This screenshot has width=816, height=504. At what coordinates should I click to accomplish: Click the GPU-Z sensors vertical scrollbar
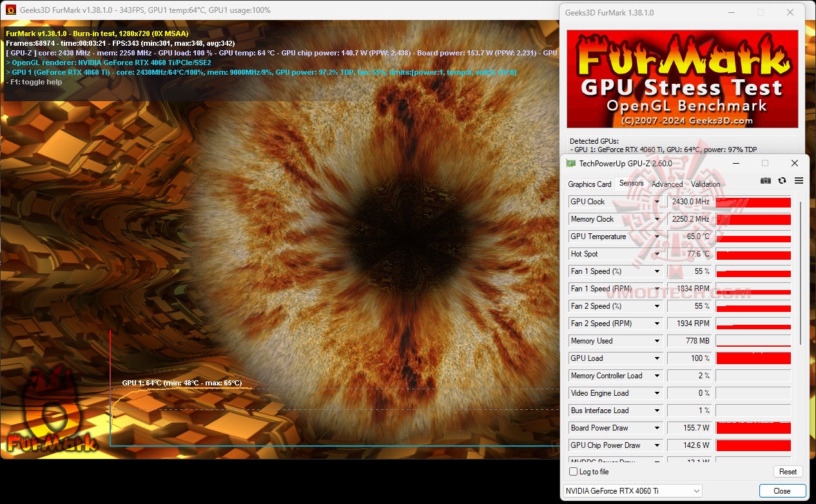click(801, 273)
